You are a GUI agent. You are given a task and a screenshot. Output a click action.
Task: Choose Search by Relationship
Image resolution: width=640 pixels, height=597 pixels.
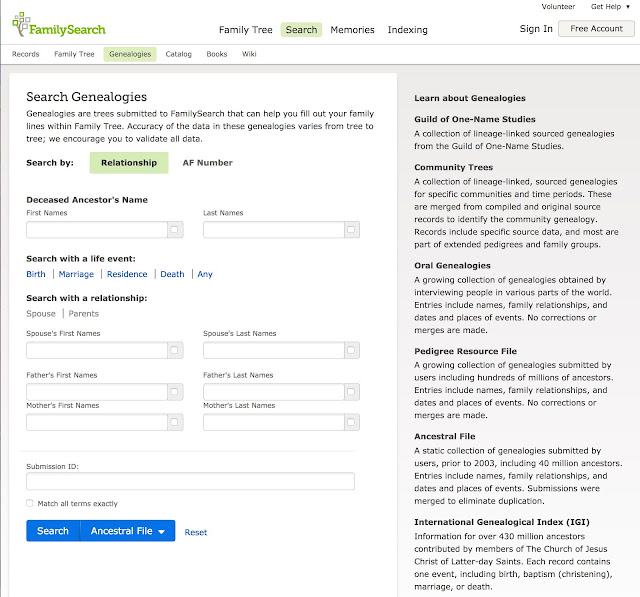click(129, 163)
